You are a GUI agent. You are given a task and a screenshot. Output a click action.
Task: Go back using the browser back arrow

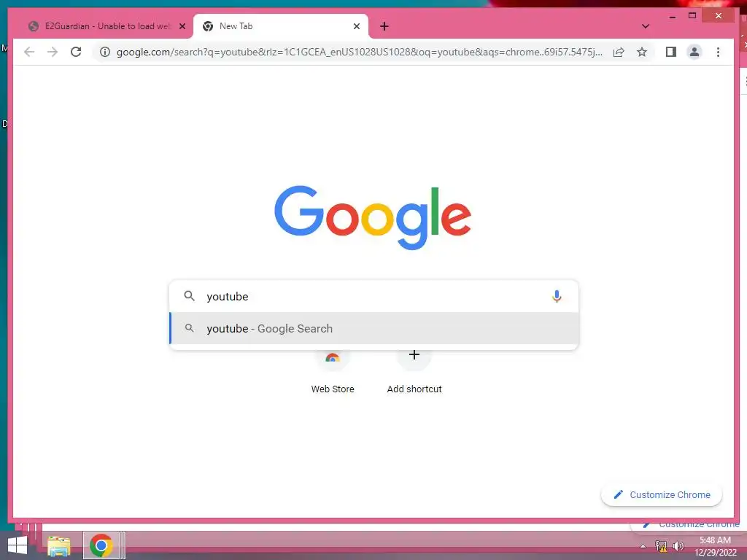(x=29, y=52)
